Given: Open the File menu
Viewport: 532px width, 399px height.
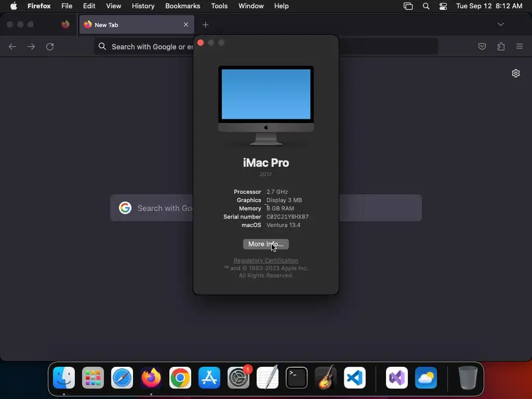Looking at the screenshot, I should click(67, 6).
